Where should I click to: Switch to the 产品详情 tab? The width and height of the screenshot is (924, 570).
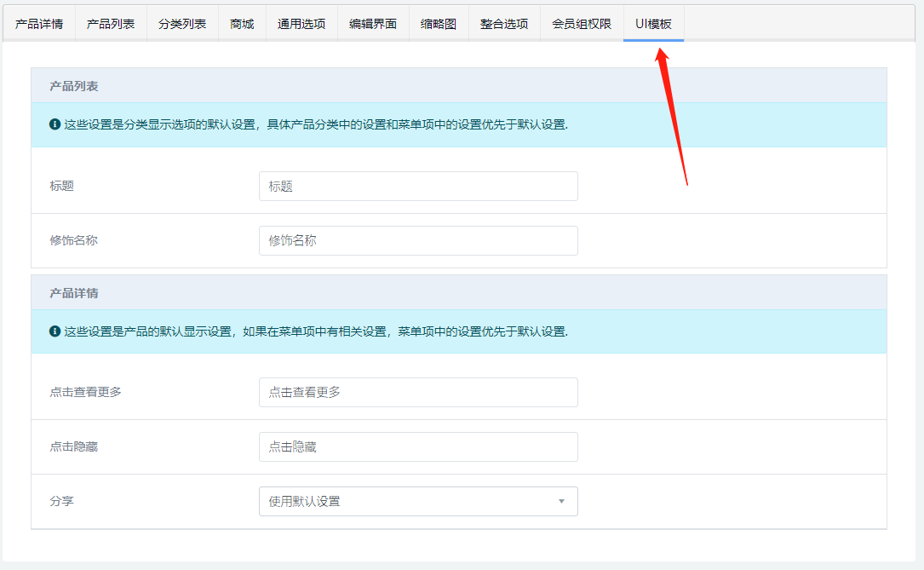38,24
